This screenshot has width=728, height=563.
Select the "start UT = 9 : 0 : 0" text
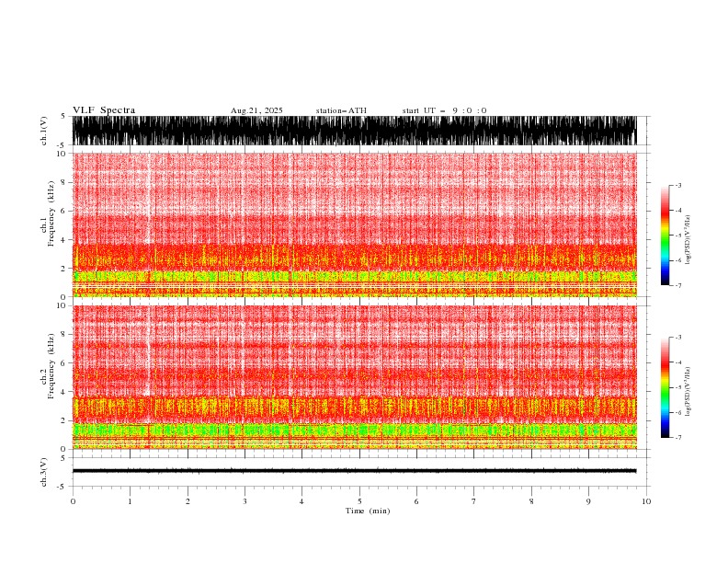pos(444,110)
